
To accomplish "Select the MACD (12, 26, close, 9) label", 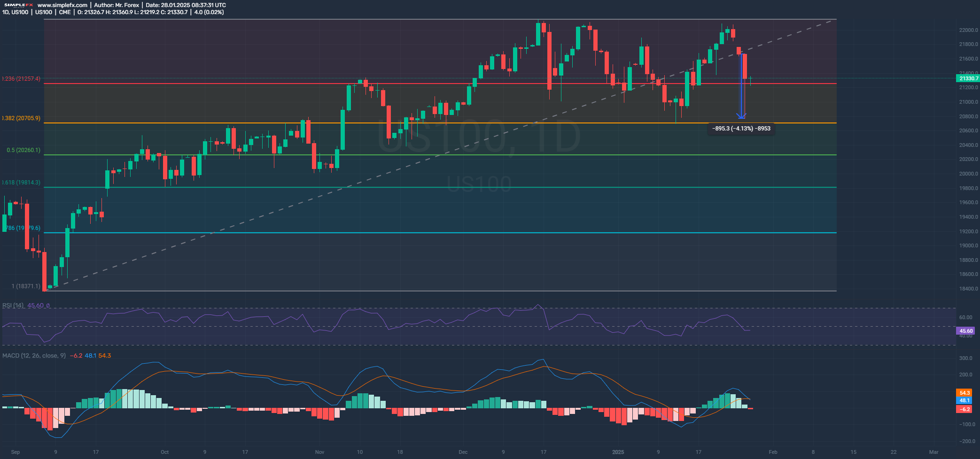I will tap(34, 356).
